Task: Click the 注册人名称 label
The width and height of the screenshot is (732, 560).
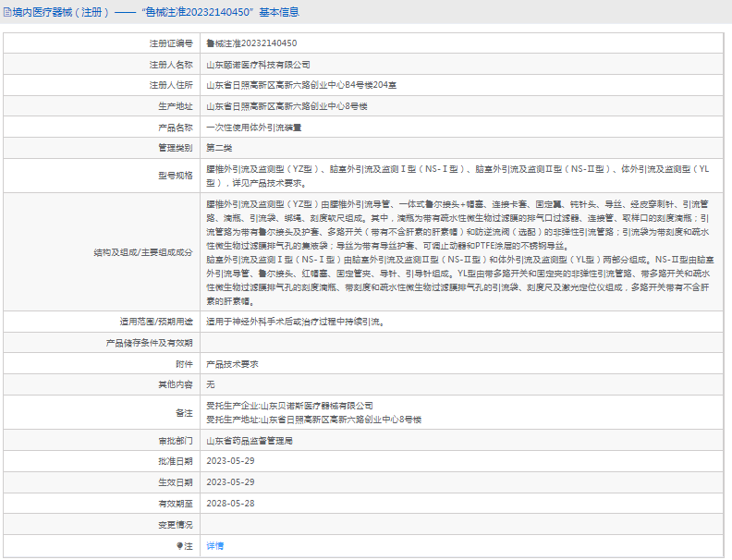Action: (x=171, y=65)
